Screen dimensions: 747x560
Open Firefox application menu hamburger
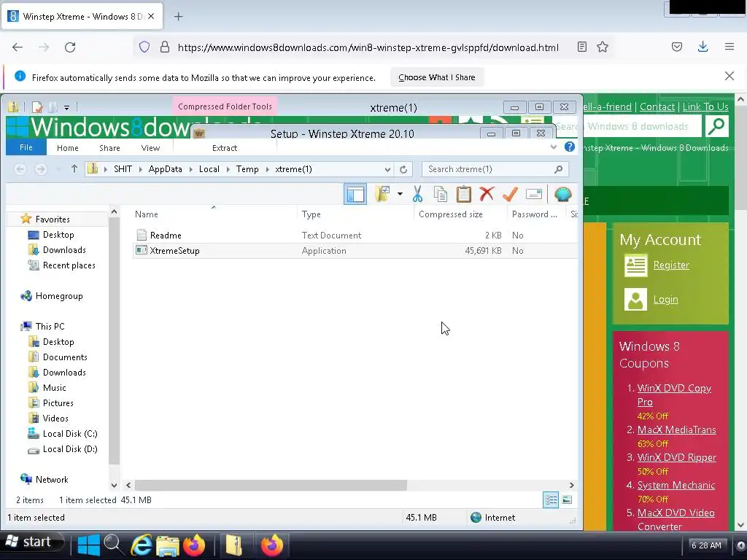coord(729,47)
